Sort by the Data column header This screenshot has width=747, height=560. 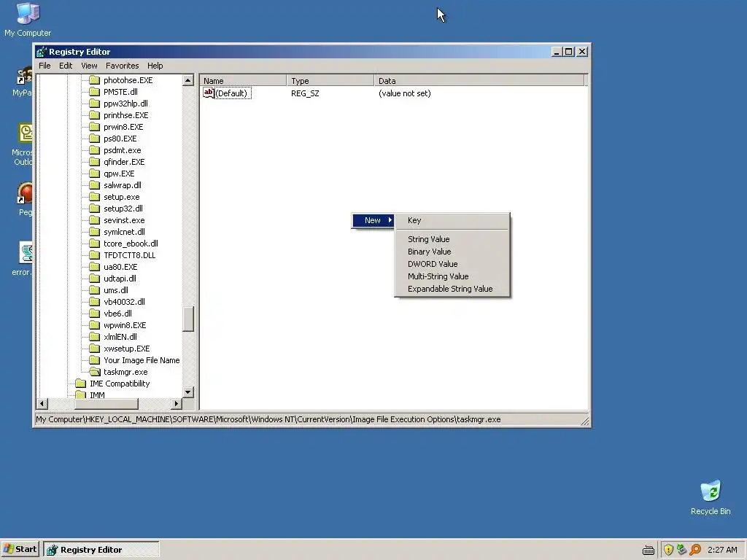(x=479, y=80)
